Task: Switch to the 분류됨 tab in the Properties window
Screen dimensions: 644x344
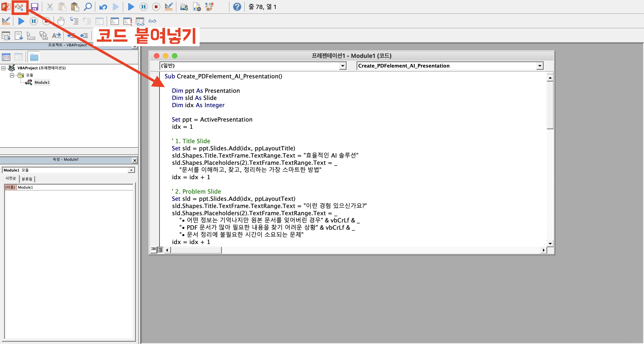Action: pos(27,179)
